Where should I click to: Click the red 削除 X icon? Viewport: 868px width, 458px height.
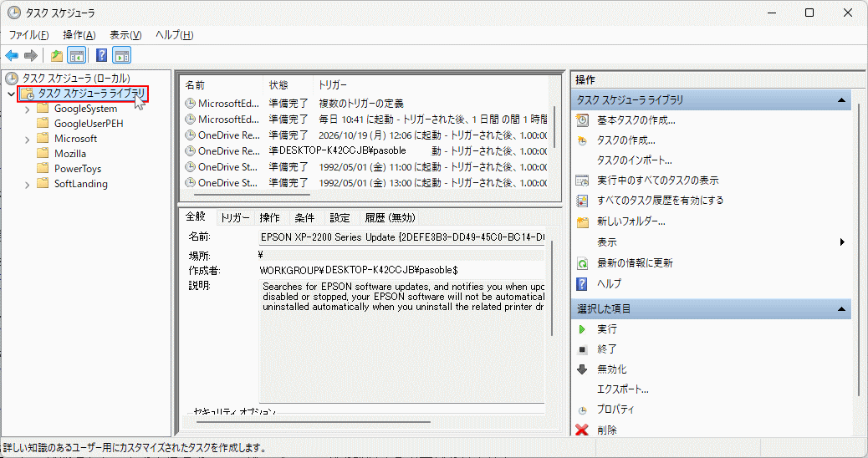582,430
